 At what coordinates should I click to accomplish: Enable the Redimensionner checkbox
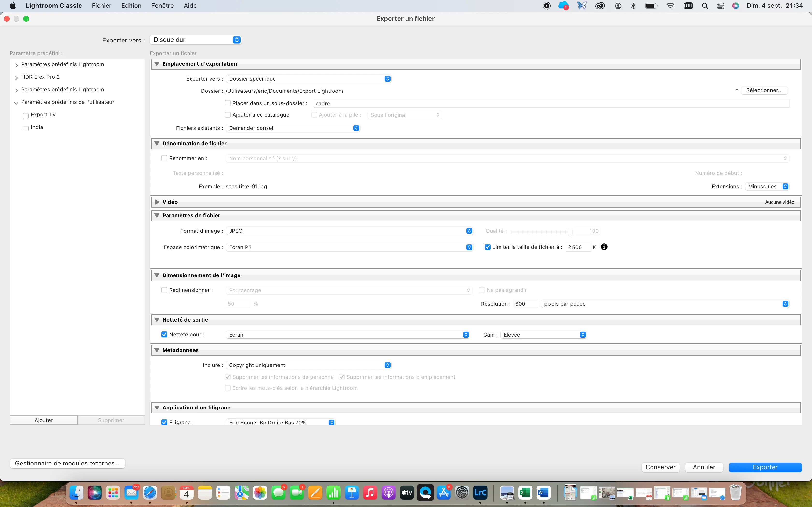pos(164,290)
